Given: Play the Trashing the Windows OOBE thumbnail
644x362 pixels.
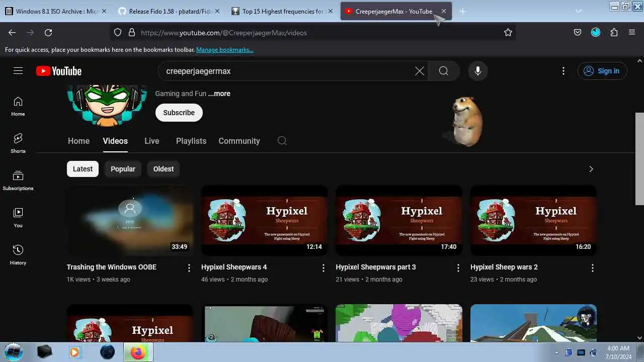Looking at the screenshot, I should [x=130, y=220].
